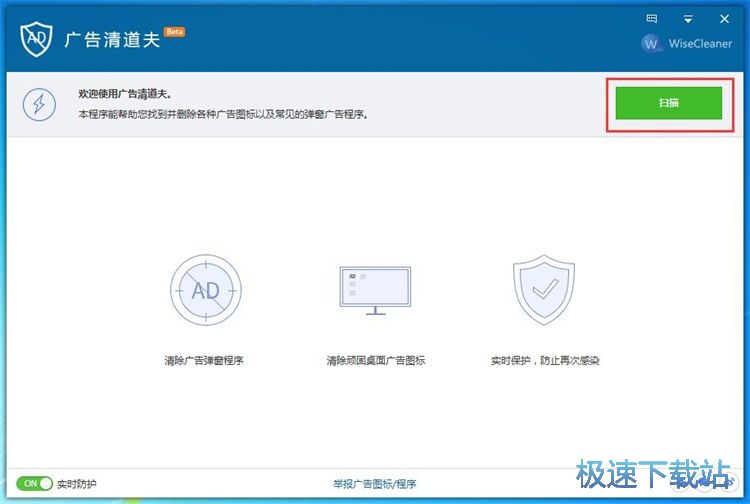Image resolution: width=750 pixels, height=504 pixels.
Task: Close the 广告清道夫 window
Action: pyautogui.click(x=724, y=18)
